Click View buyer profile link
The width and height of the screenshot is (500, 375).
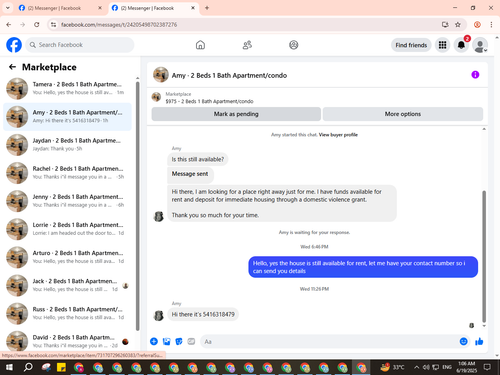(338, 135)
